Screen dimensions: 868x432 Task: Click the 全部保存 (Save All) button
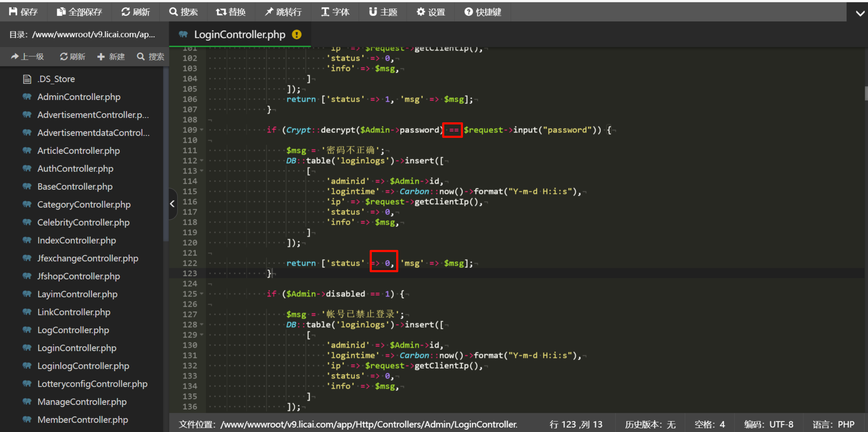click(x=80, y=12)
